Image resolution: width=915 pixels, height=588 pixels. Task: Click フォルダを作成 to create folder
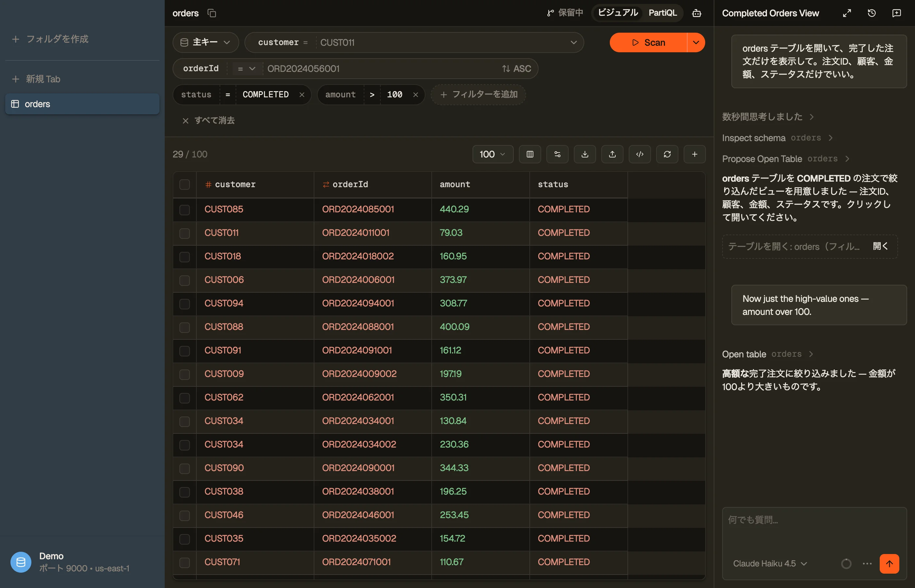click(x=50, y=39)
